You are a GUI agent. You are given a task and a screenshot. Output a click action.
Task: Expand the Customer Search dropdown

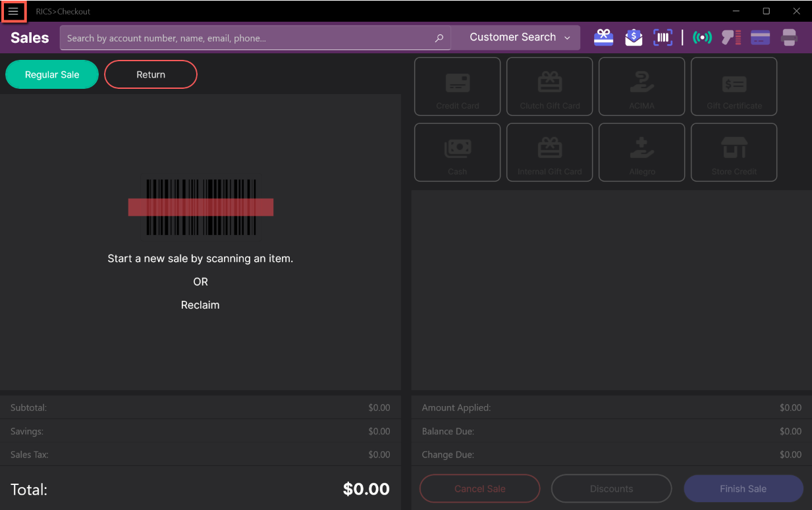point(519,38)
